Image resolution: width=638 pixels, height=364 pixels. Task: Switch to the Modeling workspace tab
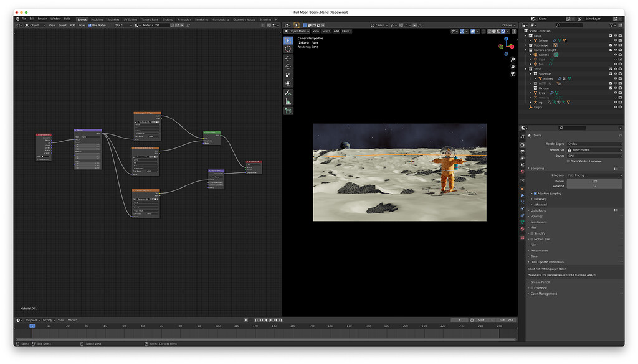coord(97,19)
